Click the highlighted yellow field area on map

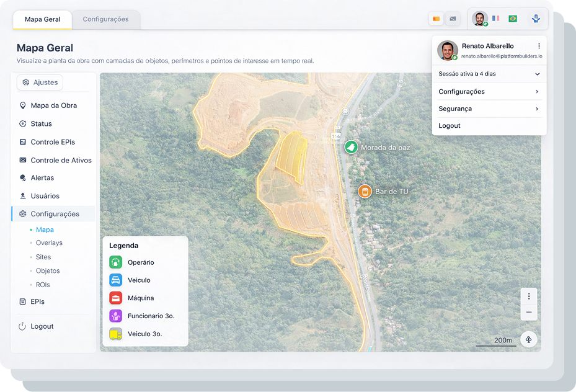(x=291, y=156)
